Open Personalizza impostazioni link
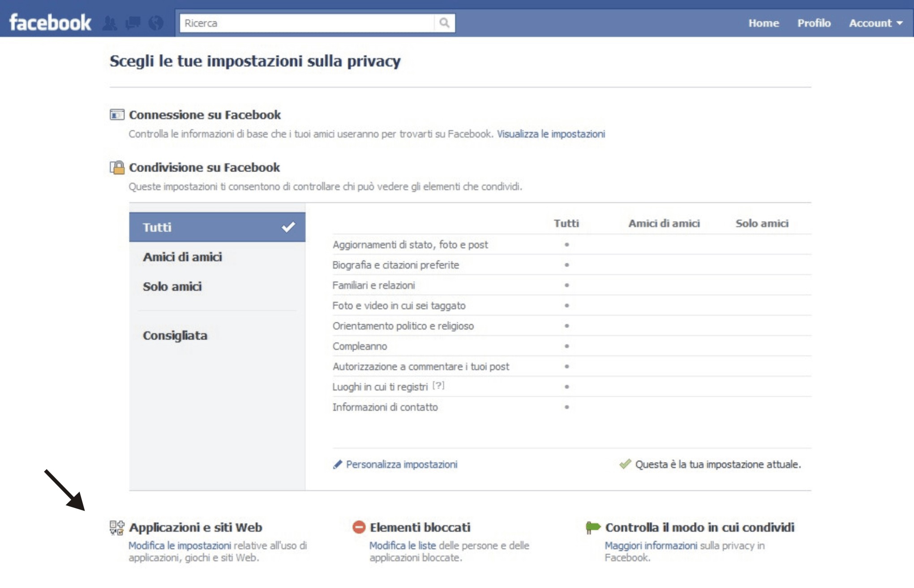The width and height of the screenshot is (914, 588). [402, 464]
